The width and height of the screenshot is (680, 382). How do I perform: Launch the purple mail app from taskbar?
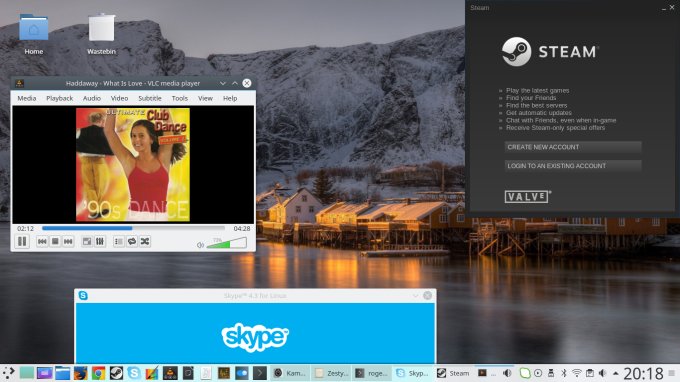pyautogui.click(x=44, y=373)
